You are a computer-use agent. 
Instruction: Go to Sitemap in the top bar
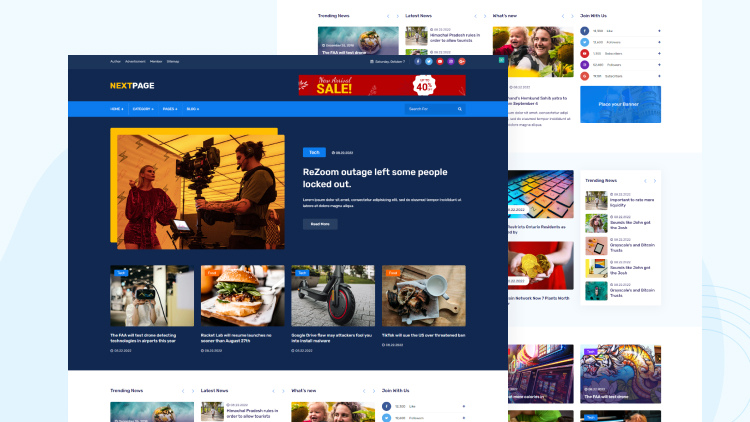pyautogui.click(x=173, y=61)
